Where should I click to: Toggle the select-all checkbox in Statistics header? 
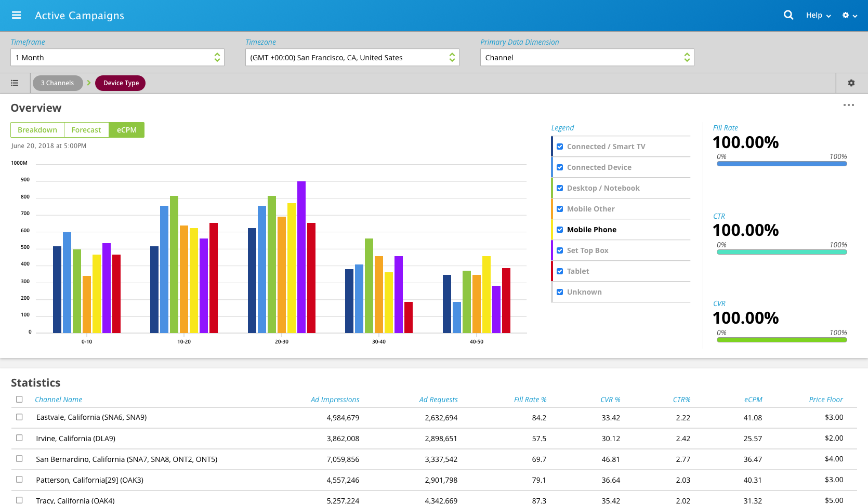pos(19,400)
